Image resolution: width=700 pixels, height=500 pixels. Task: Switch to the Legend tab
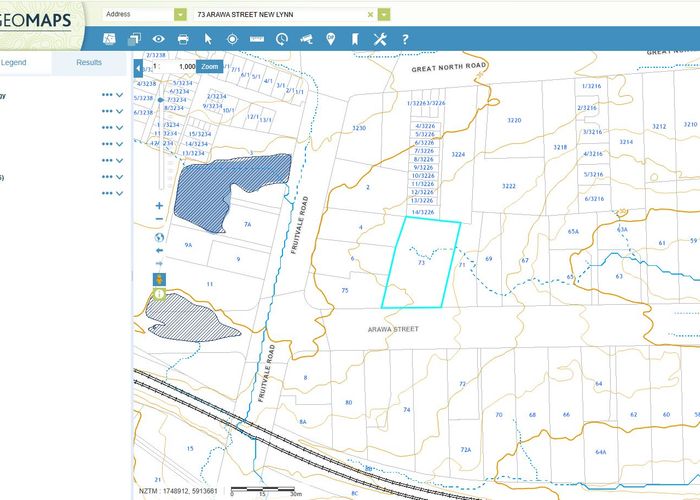pyautogui.click(x=14, y=62)
